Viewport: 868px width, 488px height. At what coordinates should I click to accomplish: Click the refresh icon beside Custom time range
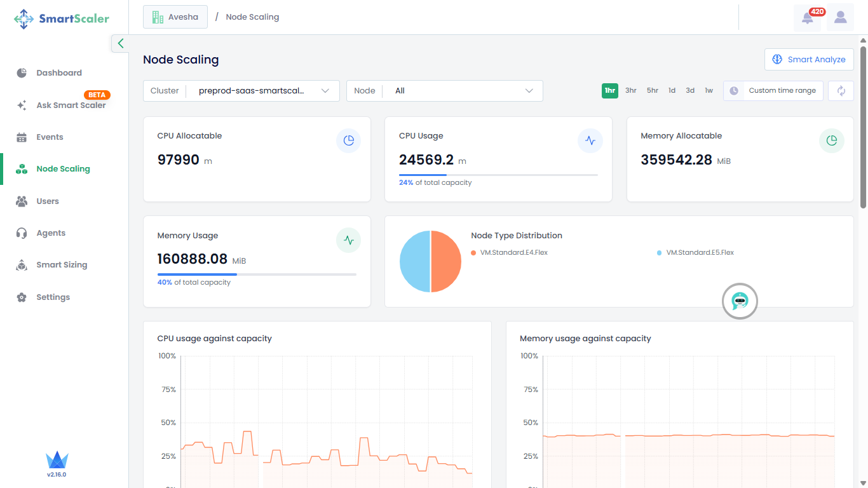[841, 91]
